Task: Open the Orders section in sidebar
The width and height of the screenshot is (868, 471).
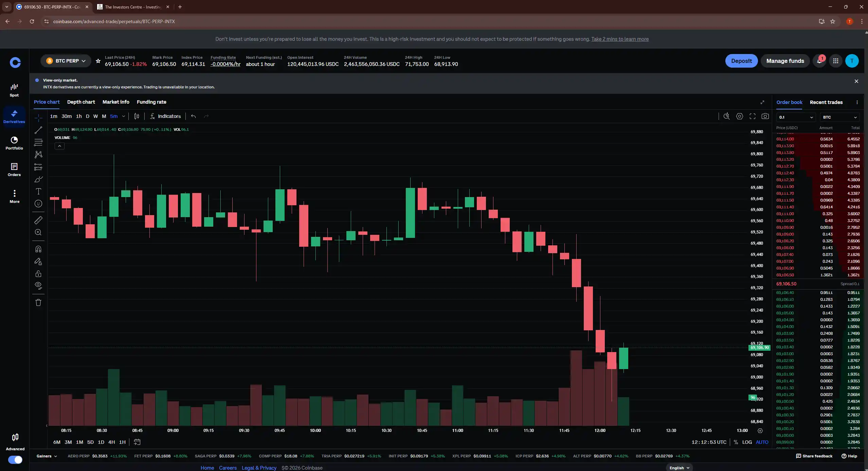Action: tap(14, 170)
